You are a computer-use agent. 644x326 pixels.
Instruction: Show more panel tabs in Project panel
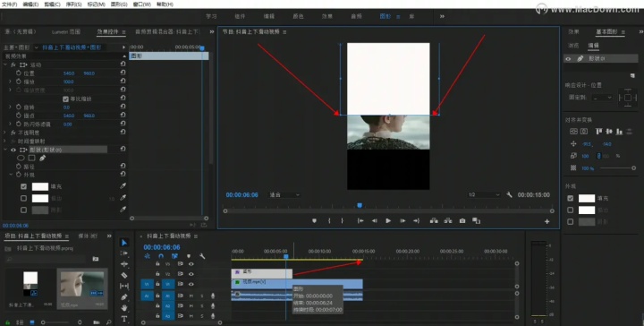click(109, 236)
